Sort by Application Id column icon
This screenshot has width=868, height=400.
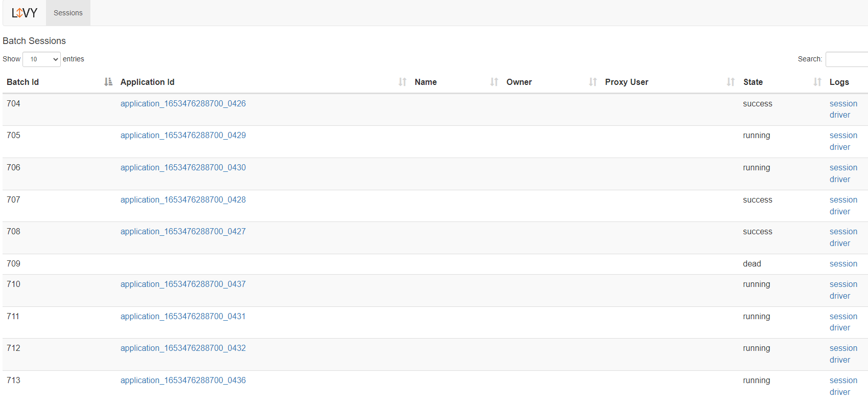[x=402, y=82]
